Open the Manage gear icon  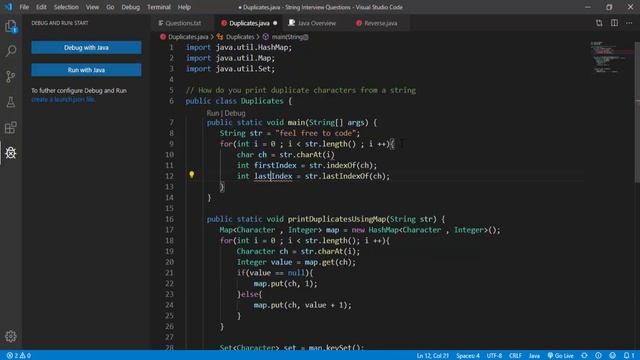click(x=11, y=336)
